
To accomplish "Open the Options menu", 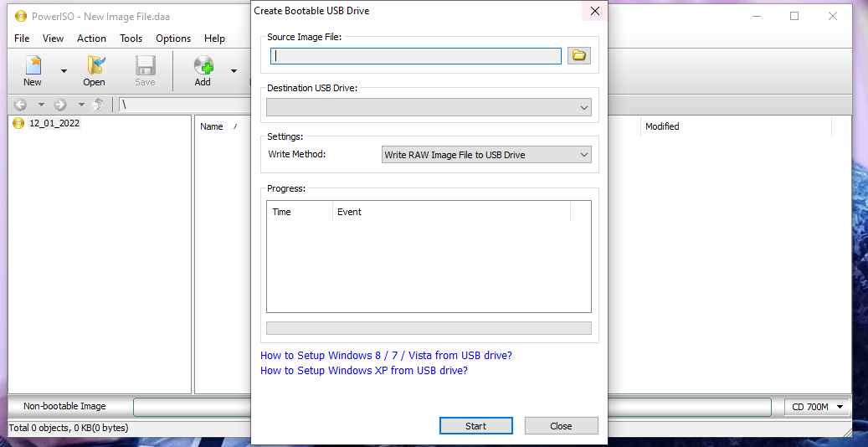I will tap(173, 39).
